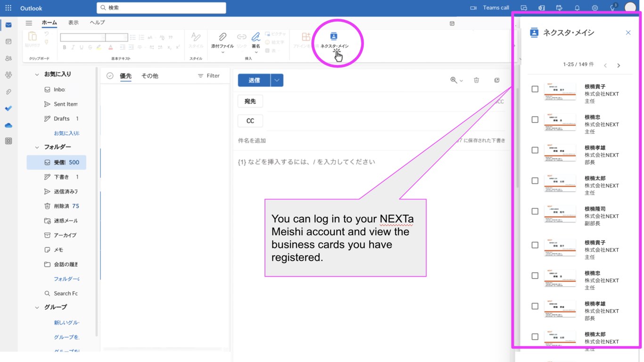644x362 pixels.
Task: Open Outlook settings gear
Action: [595, 8]
